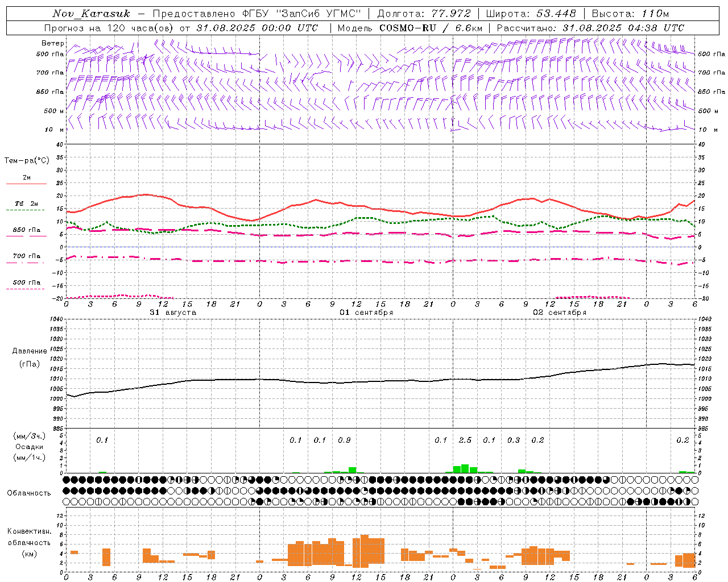The height and width of the screenshot is (582, 728).
Task: Click the "0.3" precipitation amount value
Action: tap(514, 440)
